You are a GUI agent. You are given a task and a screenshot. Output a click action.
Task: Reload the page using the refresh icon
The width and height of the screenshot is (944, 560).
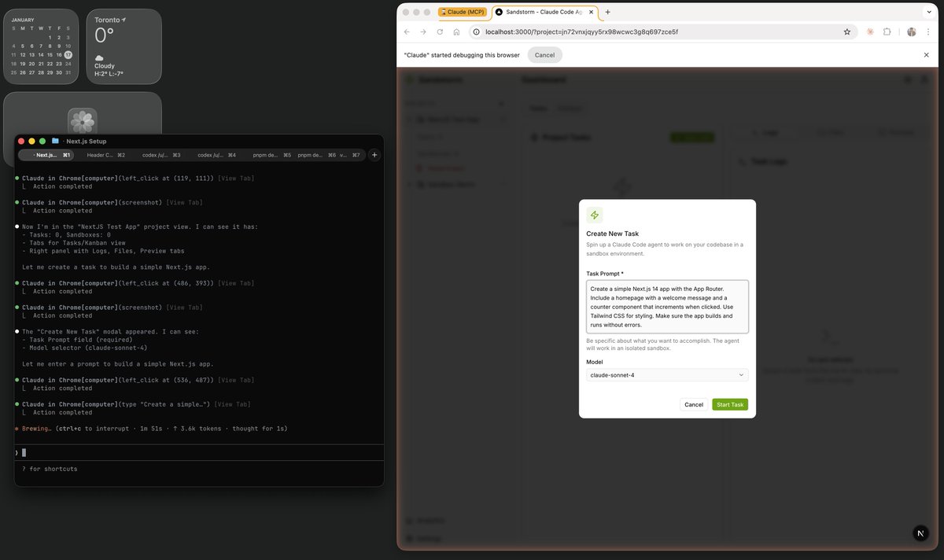[440, 32]
